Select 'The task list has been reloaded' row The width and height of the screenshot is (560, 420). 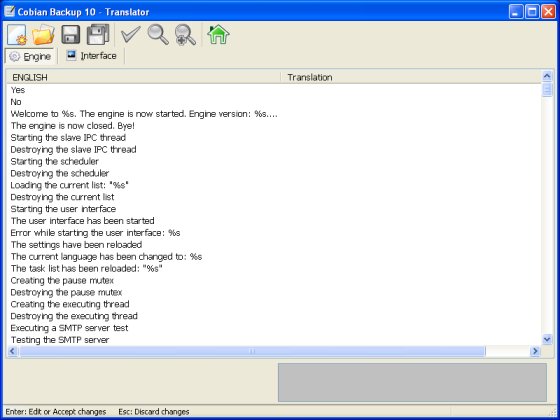tap(274, 268)
